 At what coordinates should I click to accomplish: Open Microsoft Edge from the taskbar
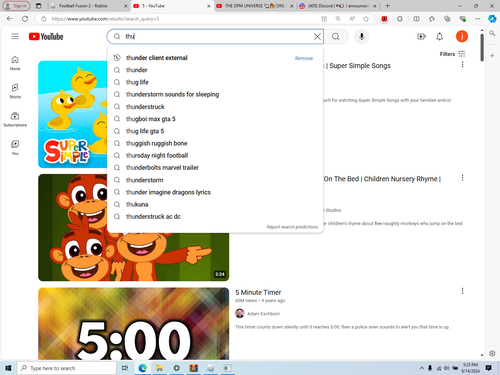click(x=143, y=368)
